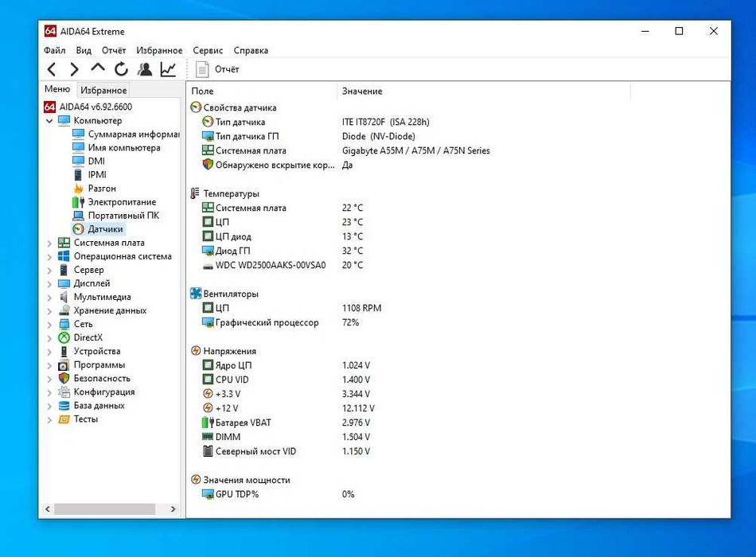The width and height of the screenshot is (756, 557).
Task: Click the Устройства devices icon
Action: coord(64,351)
